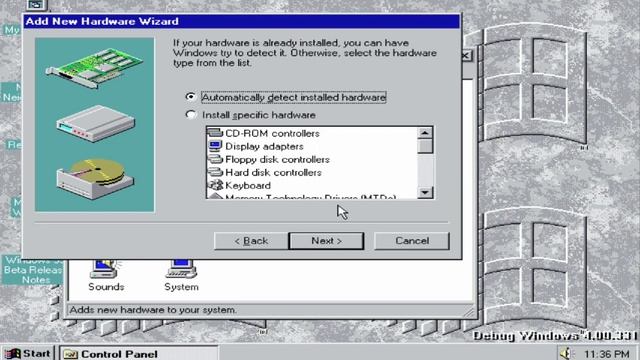640x360 pixels.
Task: Select Keyboard text entry in list
Action: pos(248,186)
